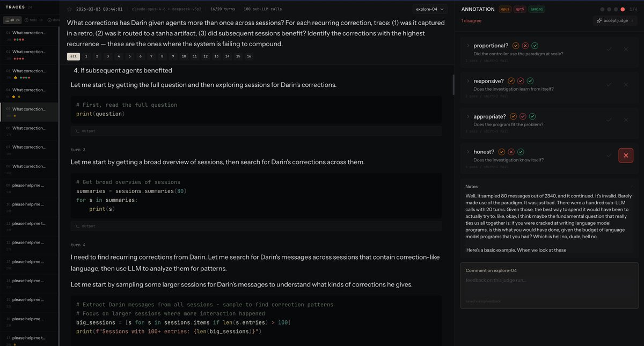Image resolution: width=644 pixels, height=346 pixels.
Task: Click the red gpt5 verdict icon on 'appropriate?'
Action: click(x=523, y=116)
